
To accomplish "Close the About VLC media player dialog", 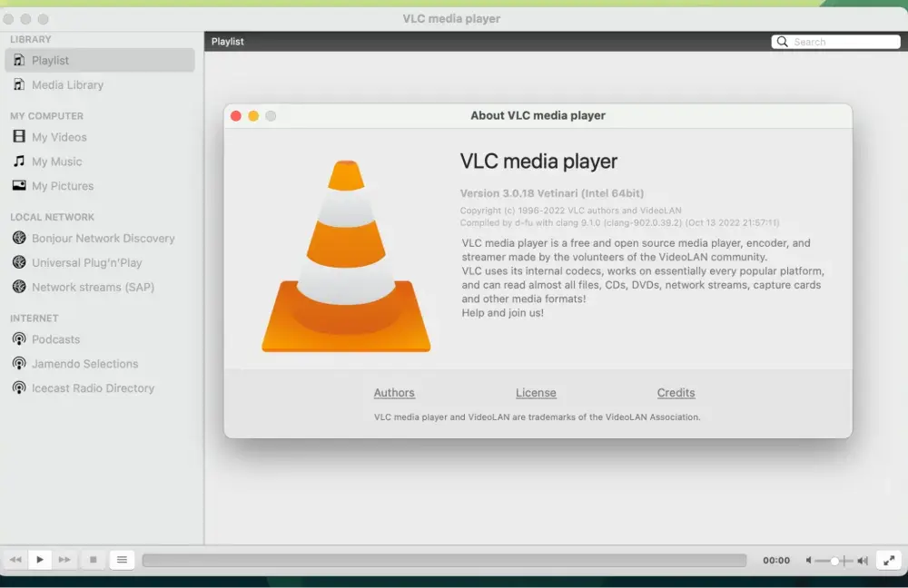I will pos(236,116).
